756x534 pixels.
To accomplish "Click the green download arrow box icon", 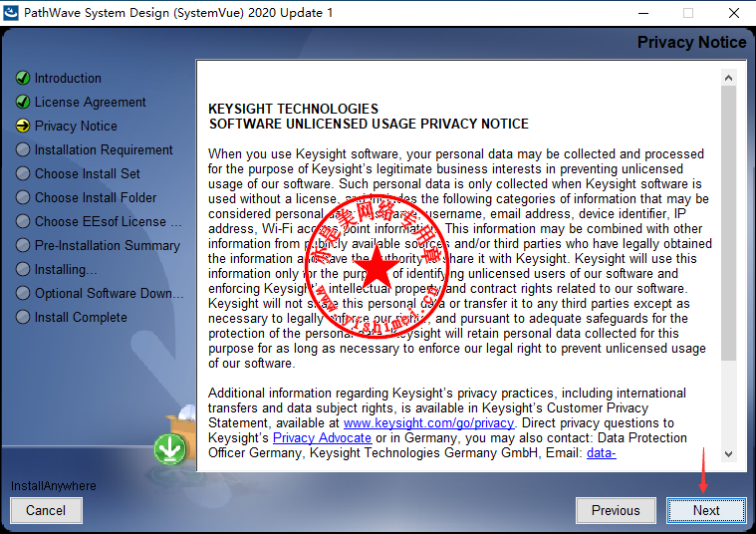I will [x=170, y=449].
